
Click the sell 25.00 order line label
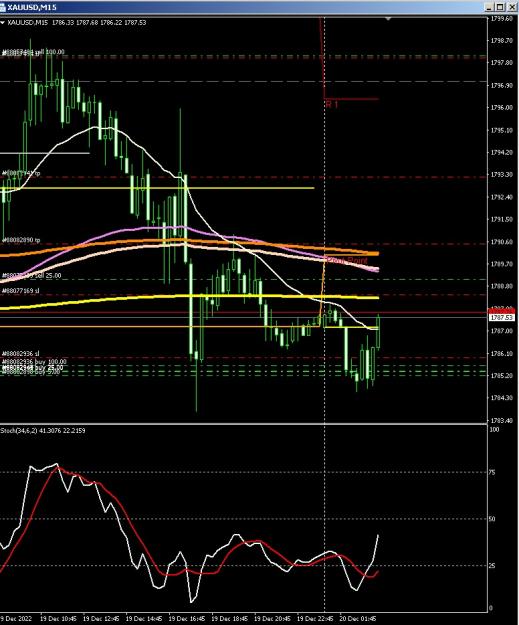pos(32,275)
